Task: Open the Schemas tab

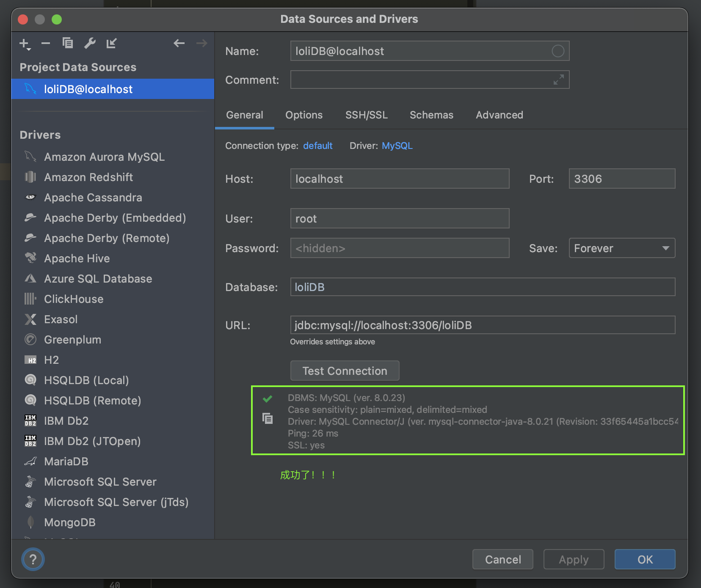Action: 431,115
